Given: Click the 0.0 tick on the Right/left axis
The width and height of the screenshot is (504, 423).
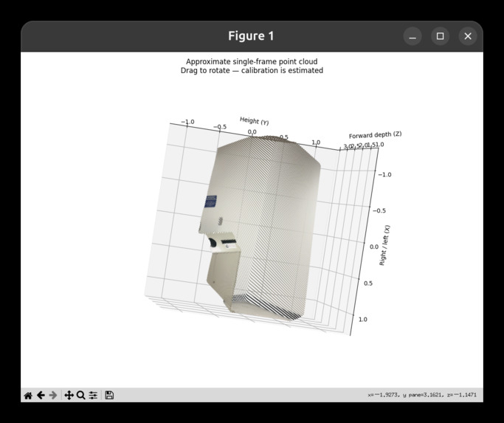Looking at the screenshot, I should [x=374, y=247].
